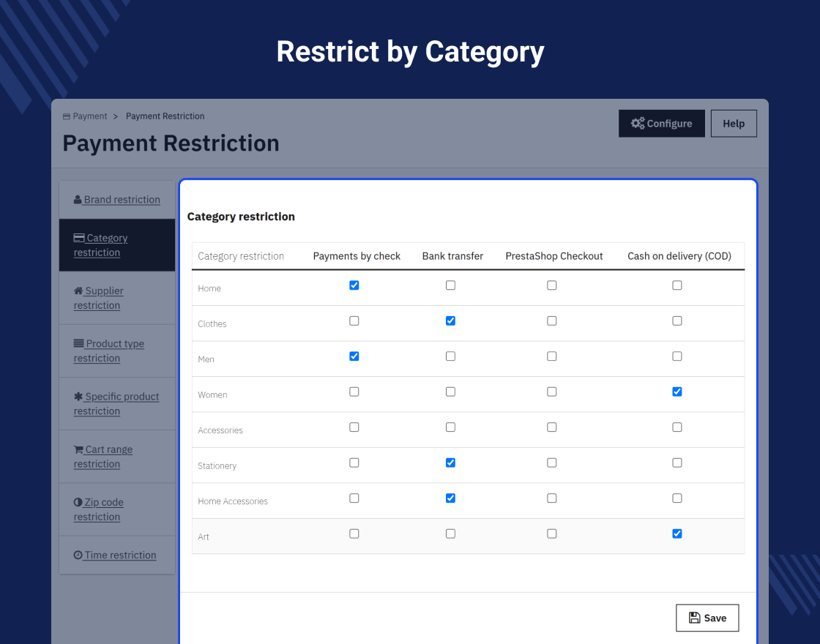820x644 pixels.
Task: Uncheck Cash on delivery for Women
Action: pyautogui.click(x=677, y=392)
